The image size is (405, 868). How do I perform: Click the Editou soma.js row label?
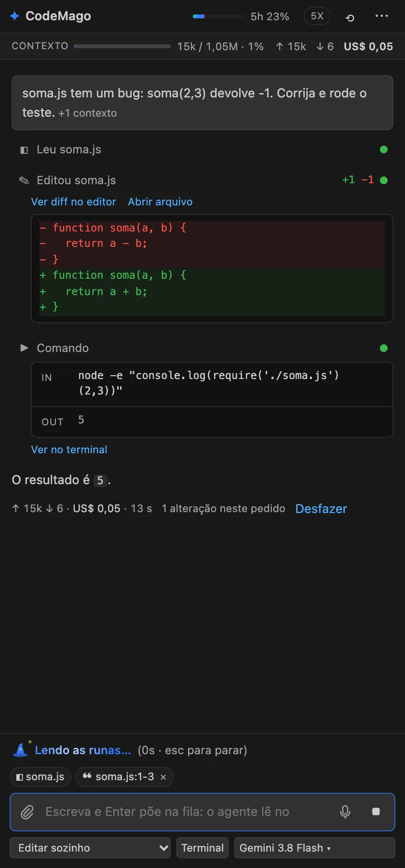click(x=76, y=180)
